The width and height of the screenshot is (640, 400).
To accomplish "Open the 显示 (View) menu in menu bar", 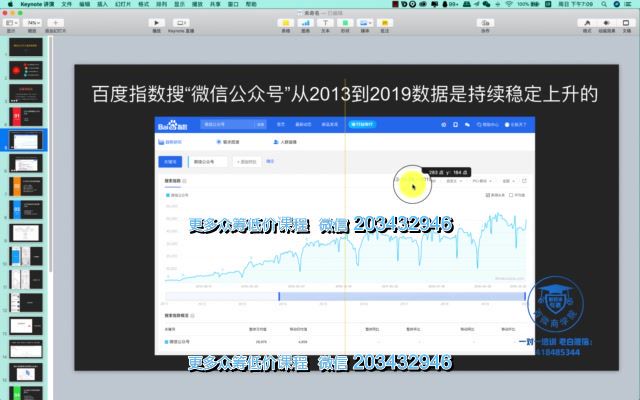I will point(180,4).
